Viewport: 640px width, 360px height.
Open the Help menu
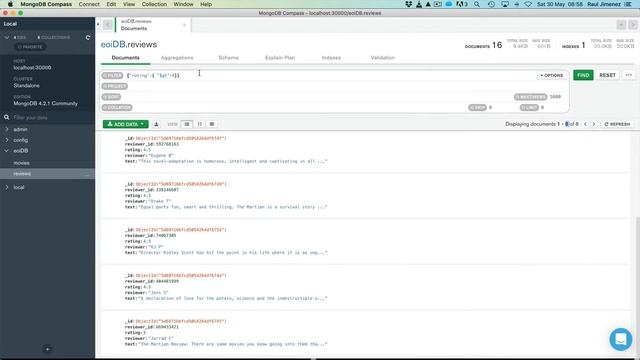point(206,4)
